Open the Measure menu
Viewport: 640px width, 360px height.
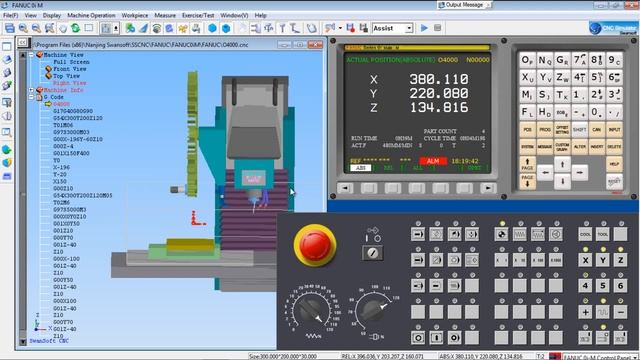click(165, 15)
